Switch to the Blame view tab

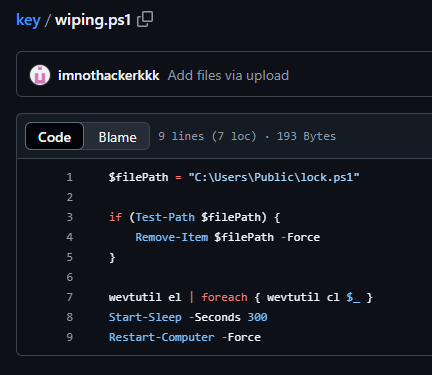(117, 137)
